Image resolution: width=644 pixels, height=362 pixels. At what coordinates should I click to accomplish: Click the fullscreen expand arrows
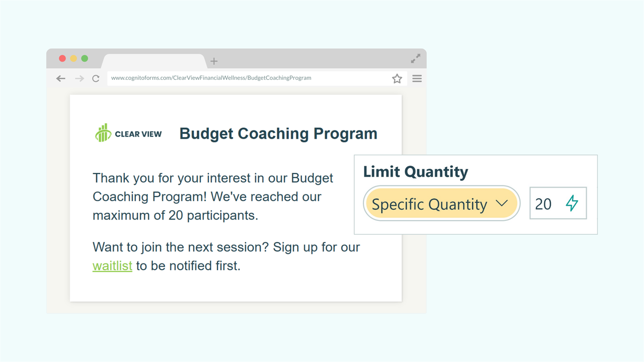415,58
